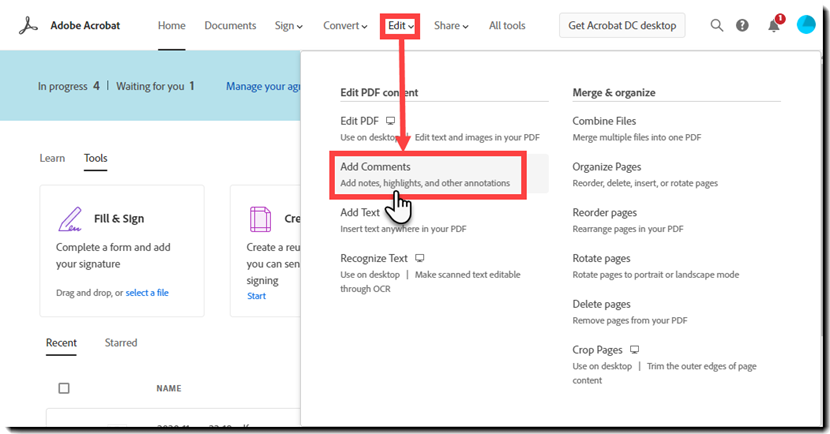Show the Recent files tab
Screen dimensions: 830x434
pos(61,343)
